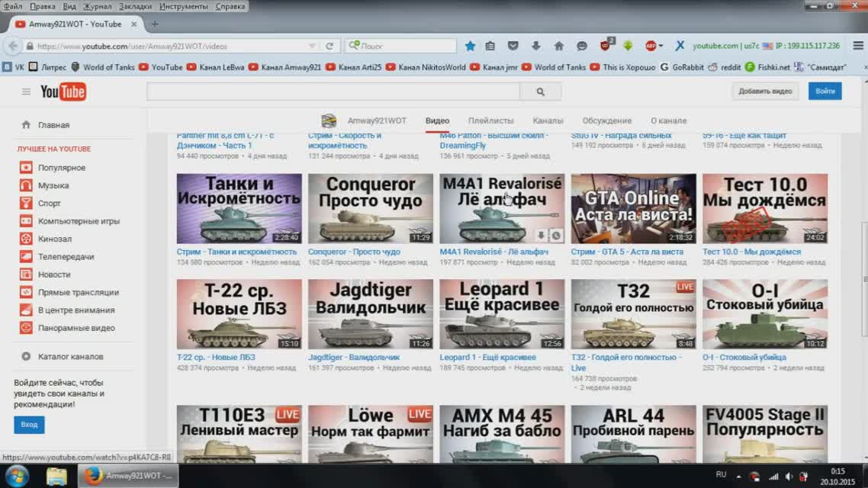Expand the URL bar history dropdown arrow
Image resolution: width=868 pixels, height=488 pixels.
pyautogui.click(x=312, y=46)
